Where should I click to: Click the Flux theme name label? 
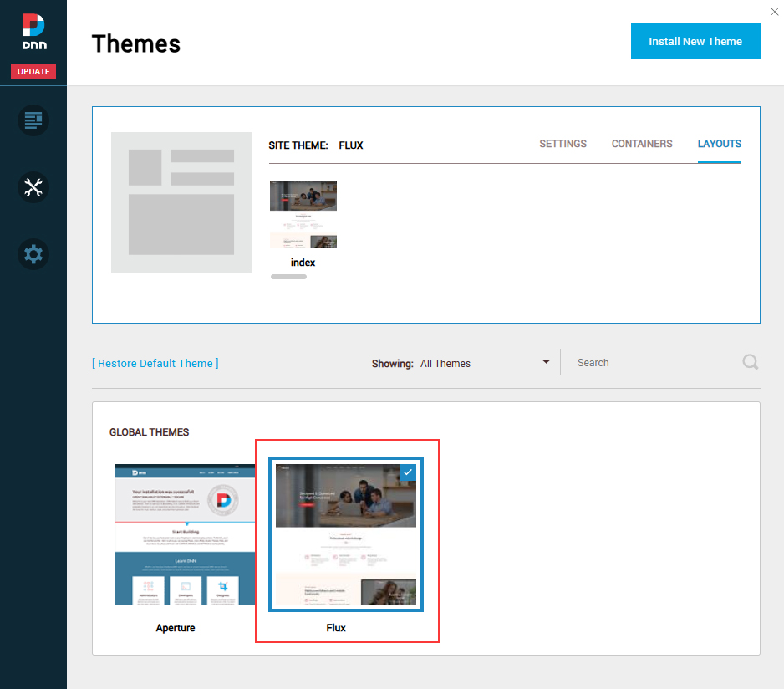336,628
